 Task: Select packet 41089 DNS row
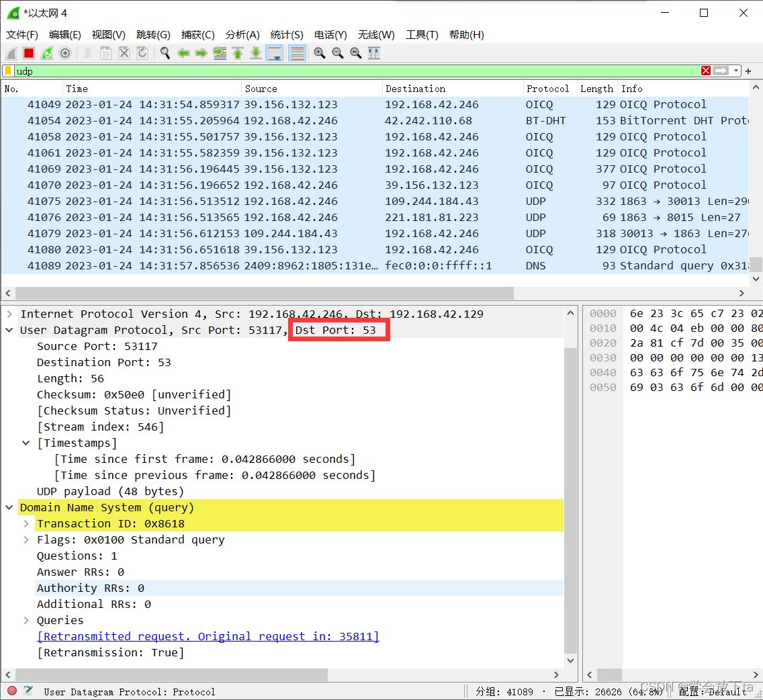tap(375, 266)
